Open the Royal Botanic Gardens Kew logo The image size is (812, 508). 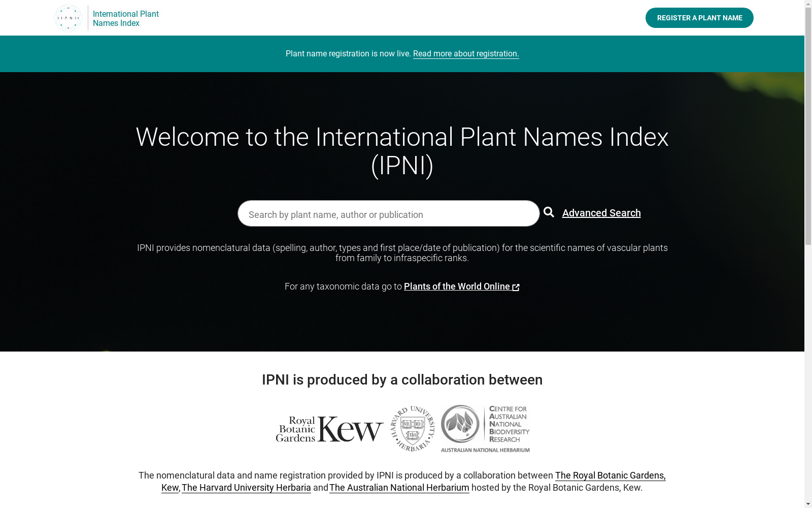pyautogui.click(x=330, y=429)
